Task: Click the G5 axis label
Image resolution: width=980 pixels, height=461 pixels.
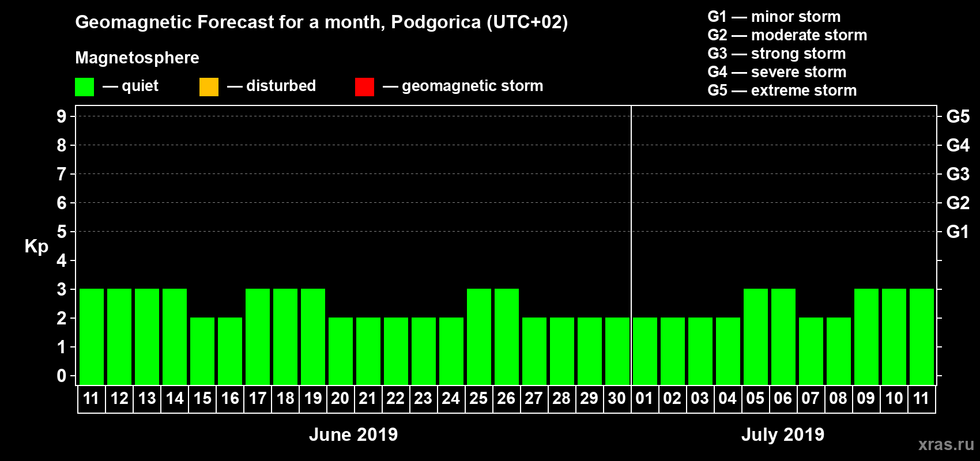Action: 958,116
